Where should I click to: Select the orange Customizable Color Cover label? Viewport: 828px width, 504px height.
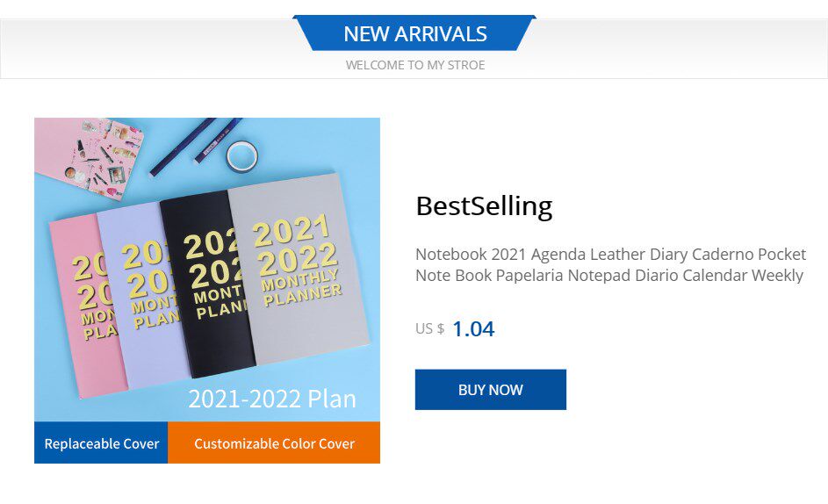point(274,443)
